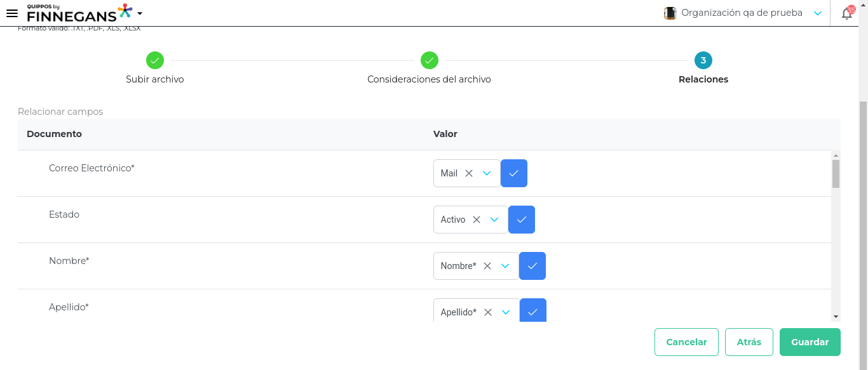Viewport: 868px width, 370px height.
Task: Expand the Mail value dropdown
Action: click(487, 173)
